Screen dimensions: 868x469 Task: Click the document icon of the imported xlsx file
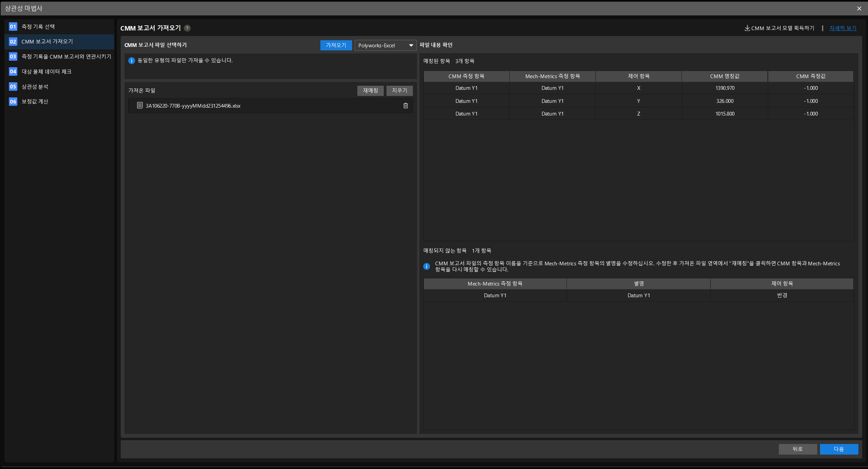[x=140, y=105]
